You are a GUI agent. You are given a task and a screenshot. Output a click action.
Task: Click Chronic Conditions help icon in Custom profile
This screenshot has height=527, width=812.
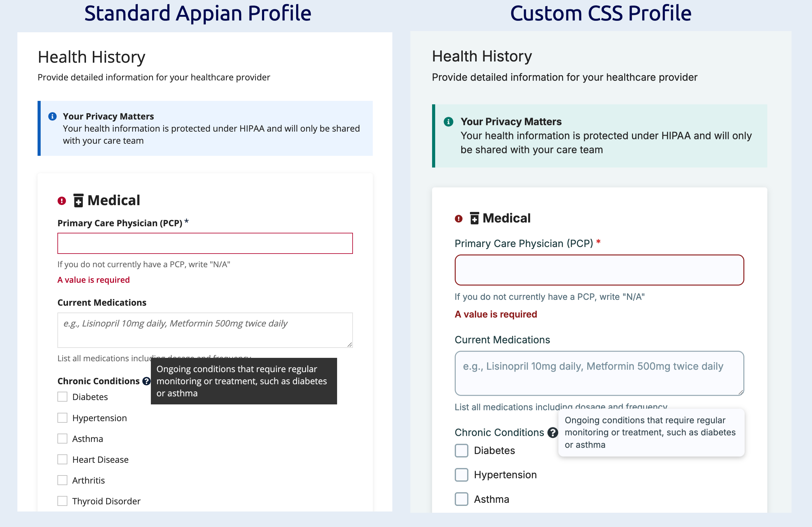pos(553,433)
